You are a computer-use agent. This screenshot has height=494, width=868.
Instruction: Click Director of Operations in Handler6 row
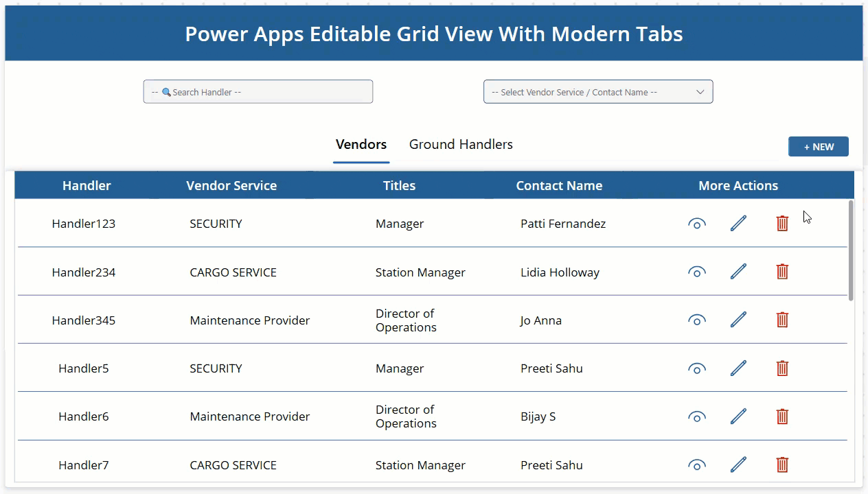(x=406, y=416)
